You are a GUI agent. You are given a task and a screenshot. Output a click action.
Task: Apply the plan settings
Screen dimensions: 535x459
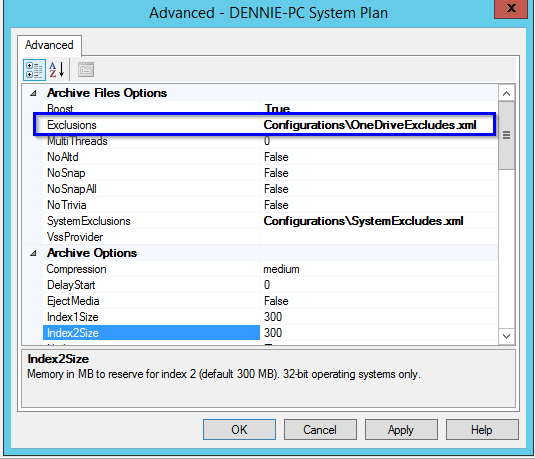[x=401, y=430]
